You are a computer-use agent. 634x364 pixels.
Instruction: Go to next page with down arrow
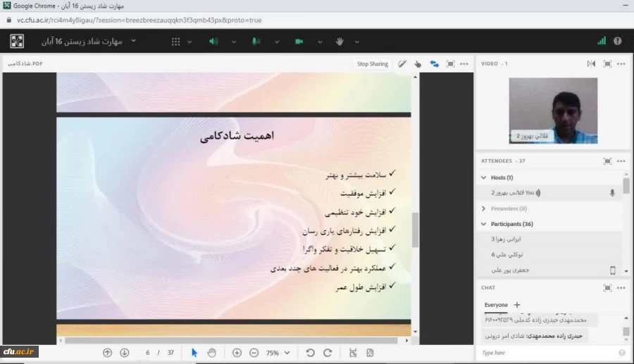125,353
